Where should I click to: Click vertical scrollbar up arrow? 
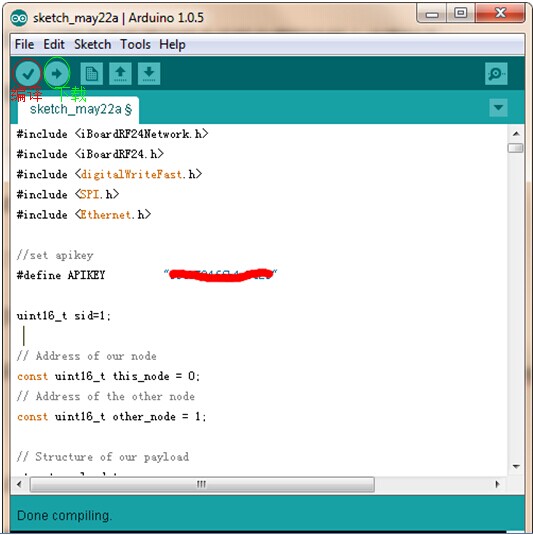516,134
